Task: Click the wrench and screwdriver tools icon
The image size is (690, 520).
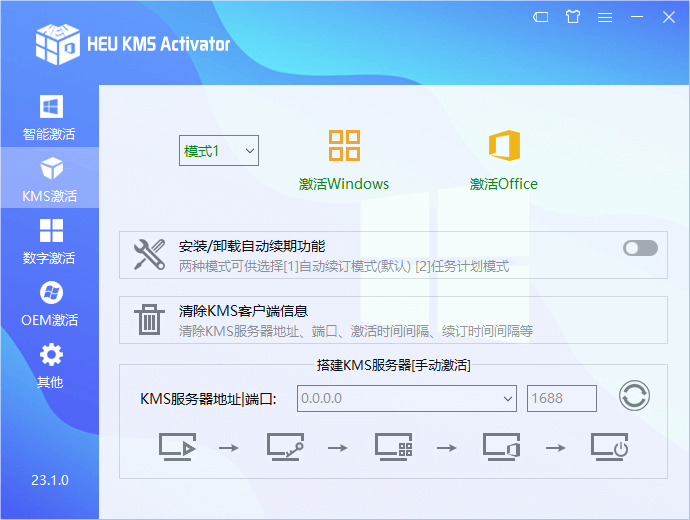Action: click(x=150, y=255)
